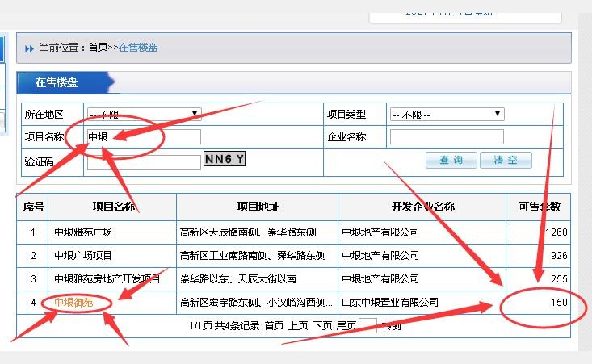The image size is (592, 364).
Task: Click 在售楼盘 breadcrumb link
Action: pos(138,48)
